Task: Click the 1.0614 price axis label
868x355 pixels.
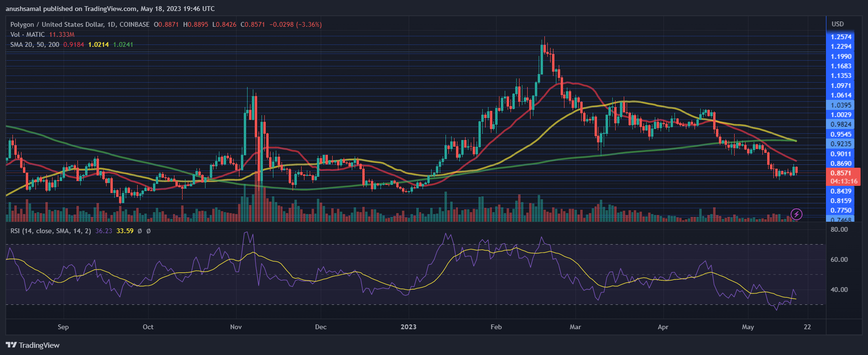Action: tap(841, 95)
